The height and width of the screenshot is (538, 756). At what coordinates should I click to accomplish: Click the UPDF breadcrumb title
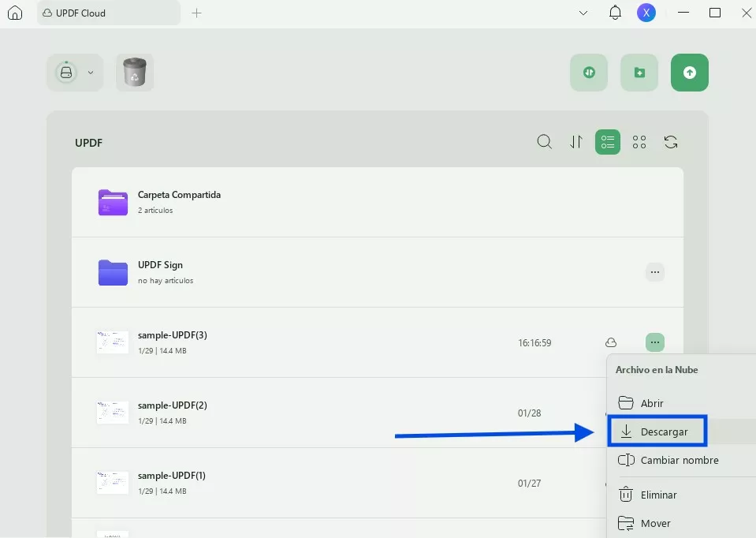pos(89,143)
